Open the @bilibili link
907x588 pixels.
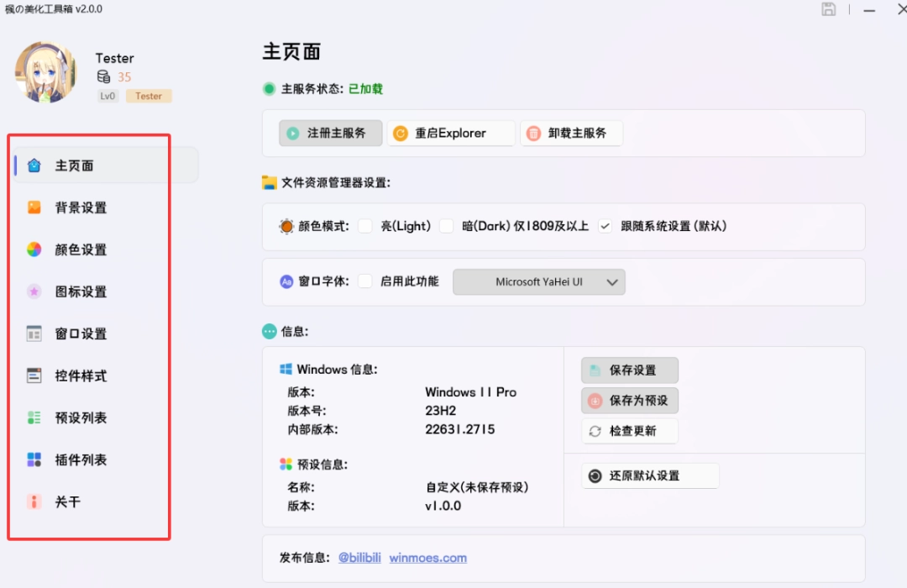point(359,558)
